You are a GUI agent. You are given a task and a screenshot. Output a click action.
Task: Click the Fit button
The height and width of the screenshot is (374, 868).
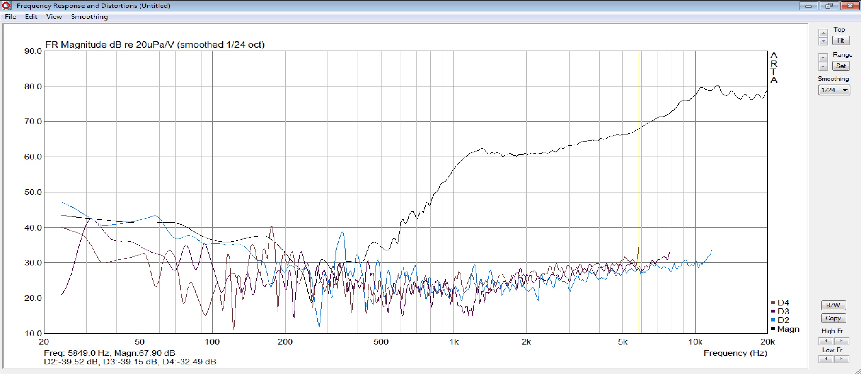[x=840, y=40]
